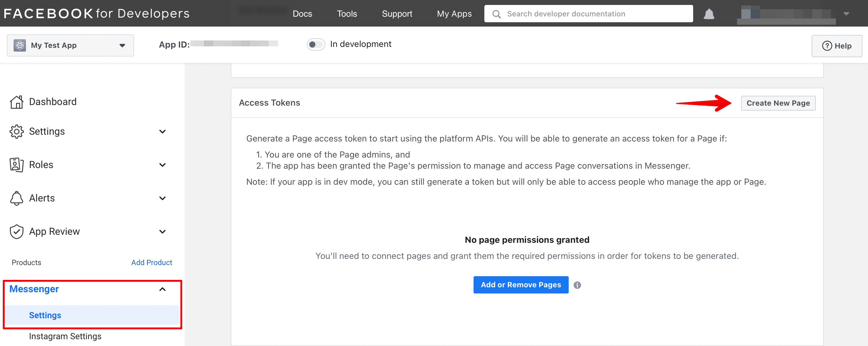Expand the Roles section chevron
The height and width of the screenshot is (346, 868).
click(162, 165)
